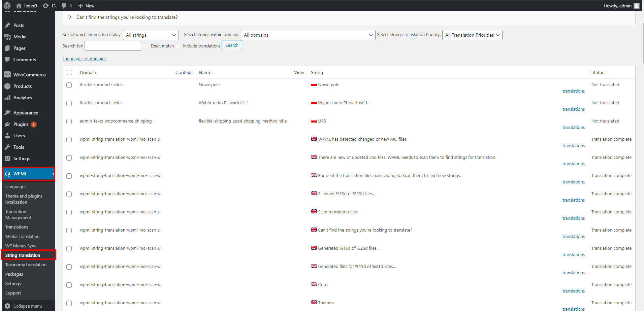Open Taxonomy translation submenu item

tap(26, 265)
